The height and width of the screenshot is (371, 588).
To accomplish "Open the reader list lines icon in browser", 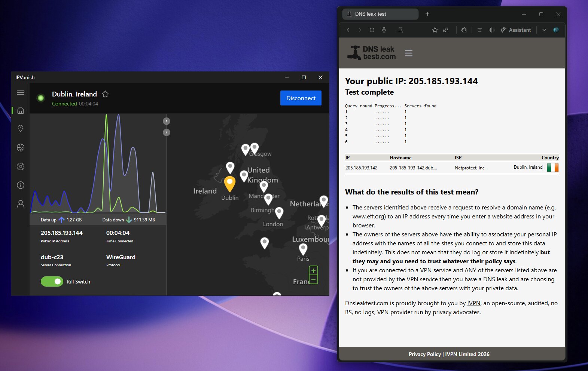I will (x=480, y=30).
